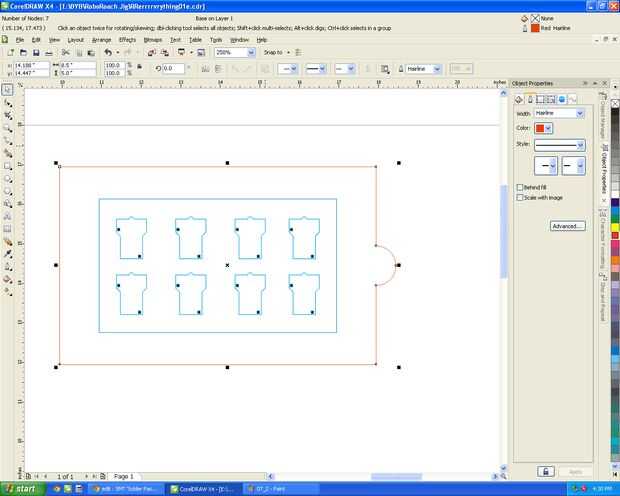Open the Tools menu
The width and height of the screenshot is (620, 496).
[x=216, y=40]
